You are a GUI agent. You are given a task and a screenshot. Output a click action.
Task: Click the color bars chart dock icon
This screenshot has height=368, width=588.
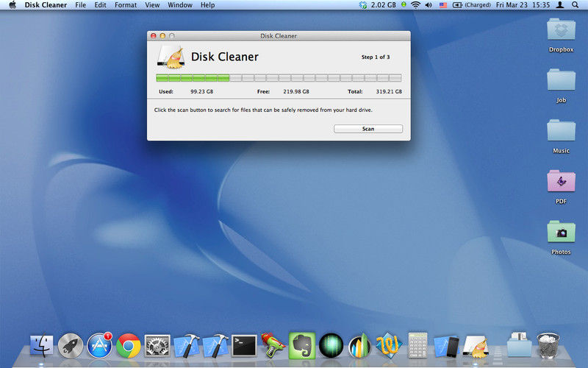tap(359, 346)
